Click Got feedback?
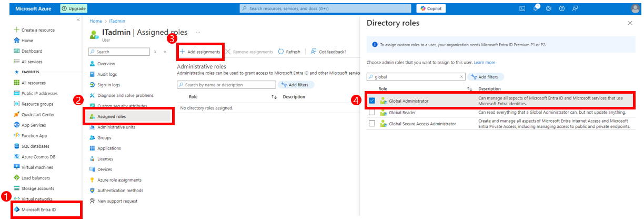 point(328,52)
